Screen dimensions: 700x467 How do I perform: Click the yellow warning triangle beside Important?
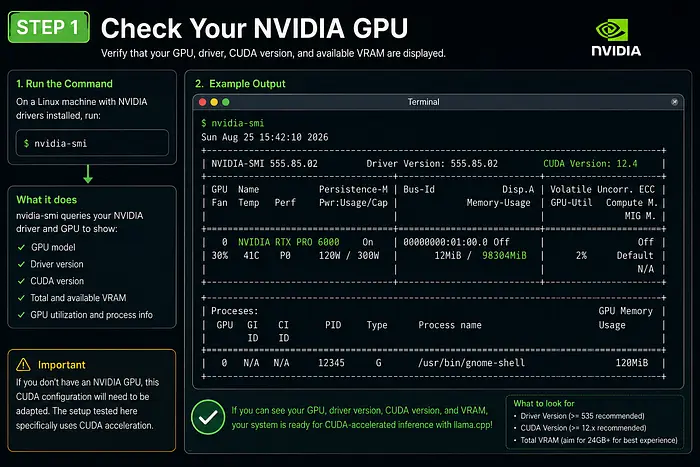(x=23, y=365)
